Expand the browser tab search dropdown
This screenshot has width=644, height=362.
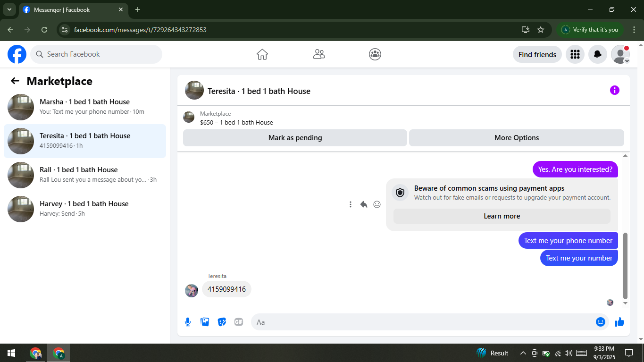(x=9, y=9)
